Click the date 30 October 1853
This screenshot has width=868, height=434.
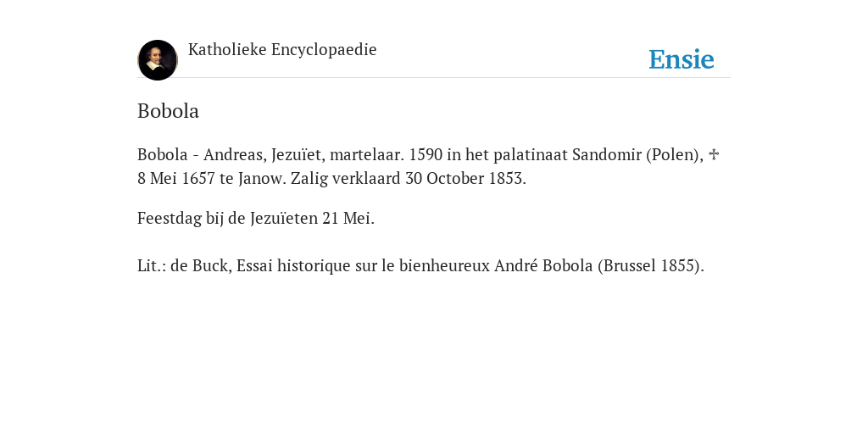coord(465,178)
